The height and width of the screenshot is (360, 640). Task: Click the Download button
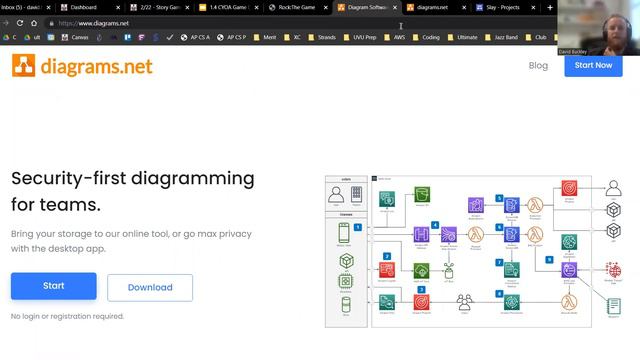150,287
